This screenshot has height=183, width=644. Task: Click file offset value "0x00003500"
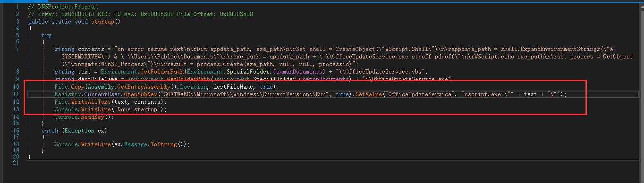pos(236,14)
